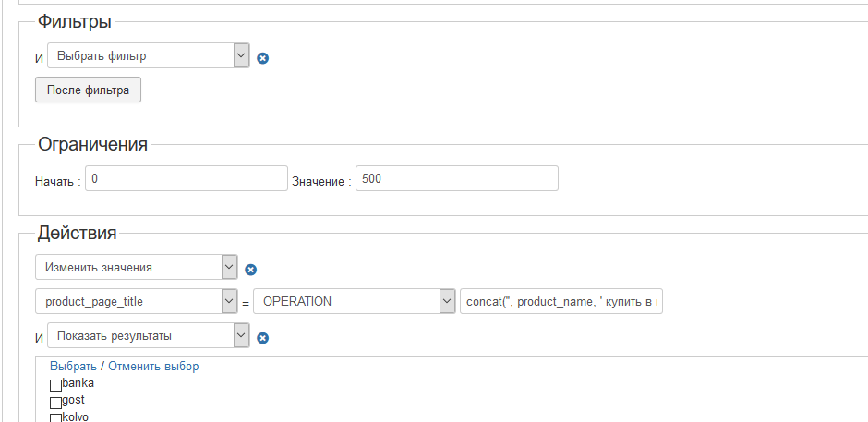Image resolution: width=868 pixels, height=422 pixels.
Task: Expand the OPERATION type dropdown
Action: (x=355, y=301)
